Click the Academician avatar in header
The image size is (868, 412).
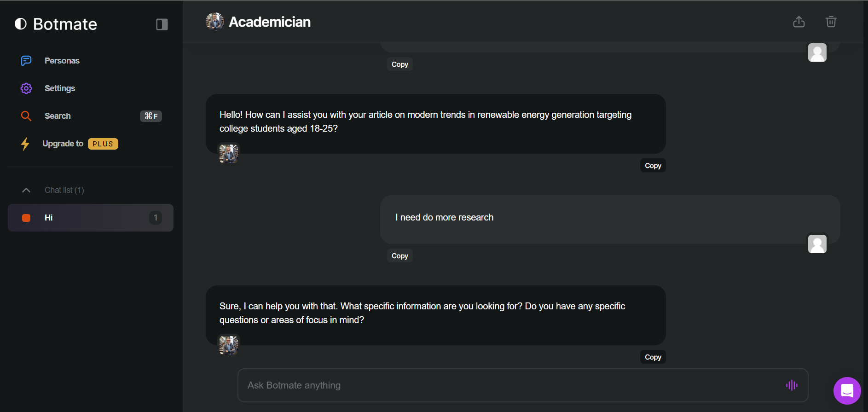coord(215,22)
